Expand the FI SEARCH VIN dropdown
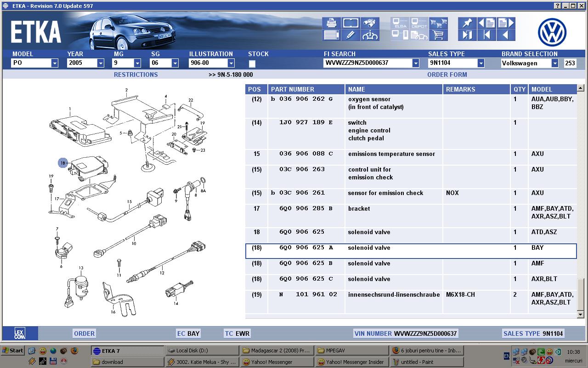This screenshot has height=368, width=588. pyautogui.click(x=416, y=63)
